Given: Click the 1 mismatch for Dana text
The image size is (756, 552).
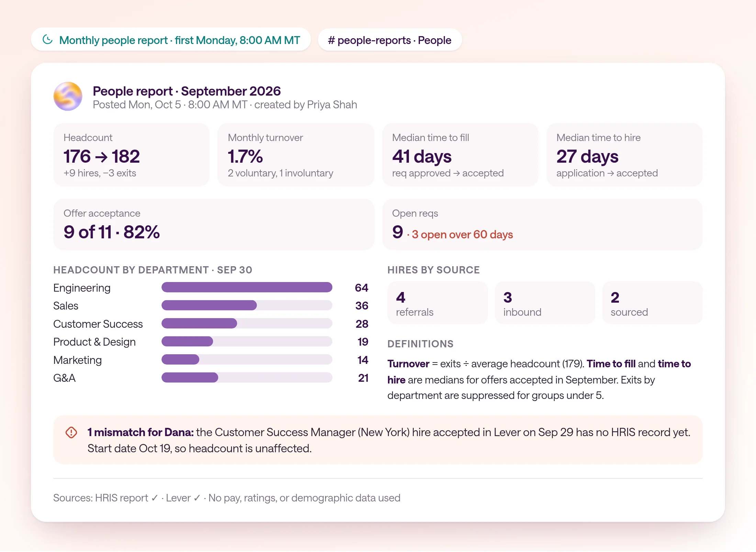Looking at the screenshot, I should click(141, 432).
